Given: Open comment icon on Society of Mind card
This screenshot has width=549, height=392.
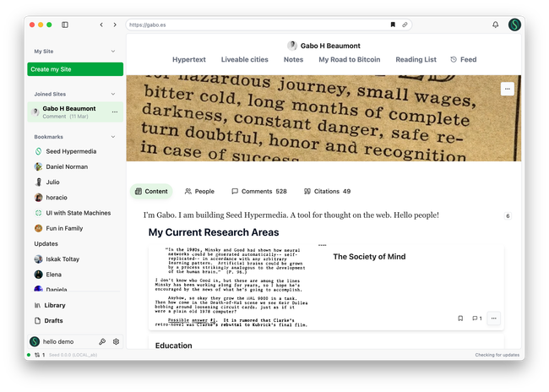Looking at the screenshot, I should 476,318.
